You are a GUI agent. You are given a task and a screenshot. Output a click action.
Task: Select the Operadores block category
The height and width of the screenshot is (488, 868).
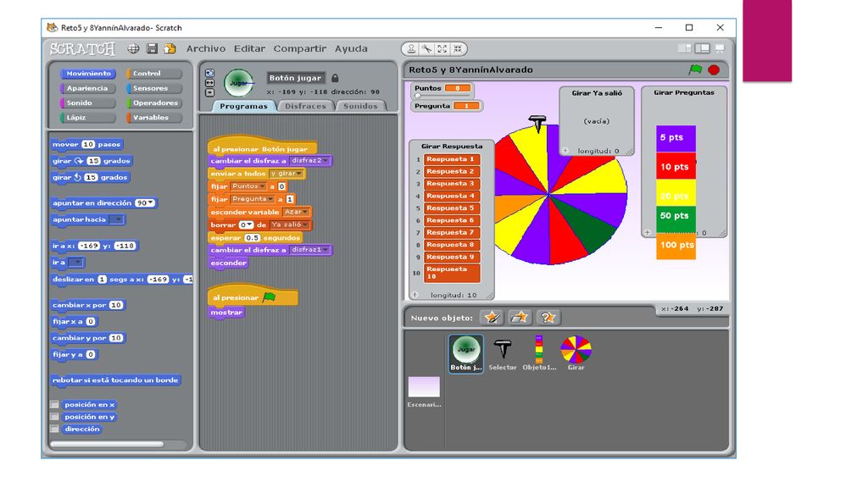(154, 103)
